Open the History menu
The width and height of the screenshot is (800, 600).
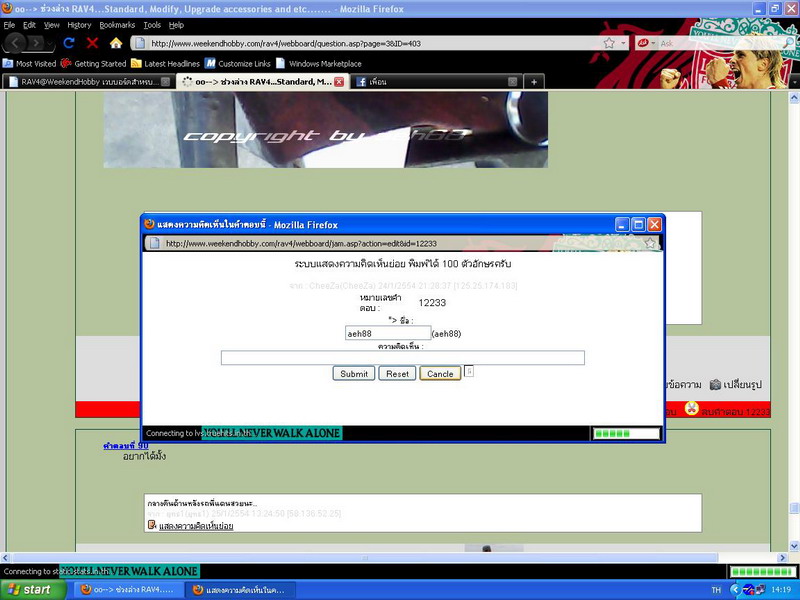click(79, 24)
